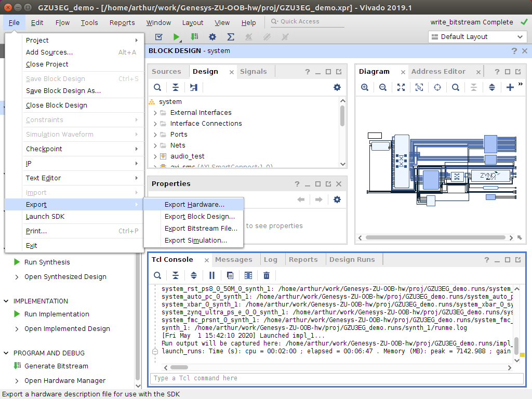Screen dimensions: 532x399
Task: Zoom out on the block diagram
Action: [x=383, y=87]
